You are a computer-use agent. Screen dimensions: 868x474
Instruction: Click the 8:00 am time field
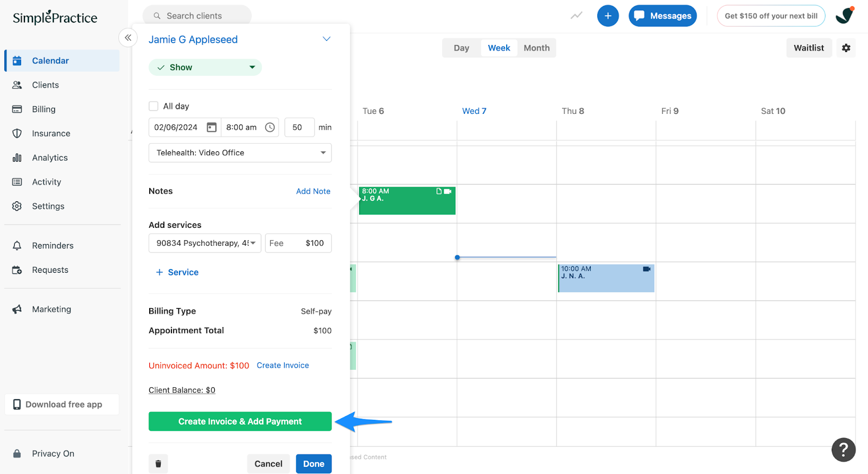tap(241, 127)
